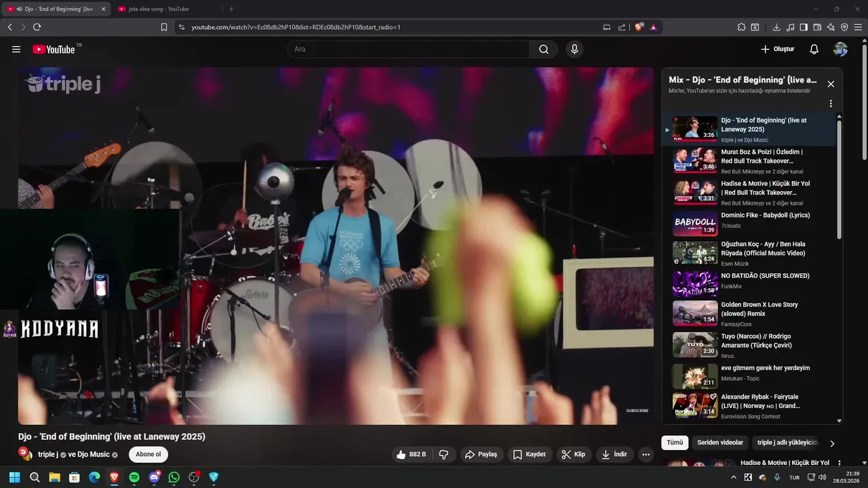Viewport: 868px width, 488px height.
Task: Open Spotify from the taskbar
Action: pyautogui.click(x=134, y=477)
